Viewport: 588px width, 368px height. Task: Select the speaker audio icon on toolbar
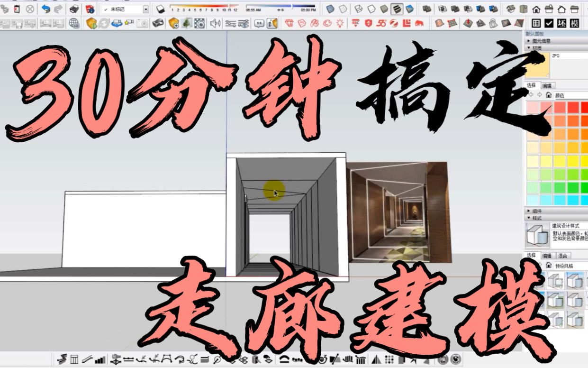click(x=214, y=23)
